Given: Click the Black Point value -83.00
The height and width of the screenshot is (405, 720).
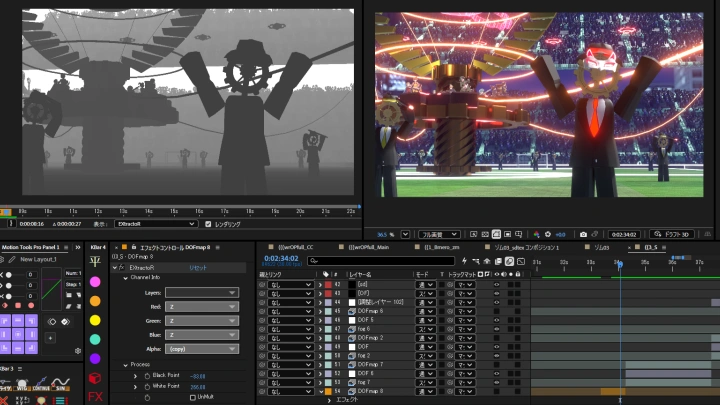Looking at the screenshot, I should click(x=197, y=377).
